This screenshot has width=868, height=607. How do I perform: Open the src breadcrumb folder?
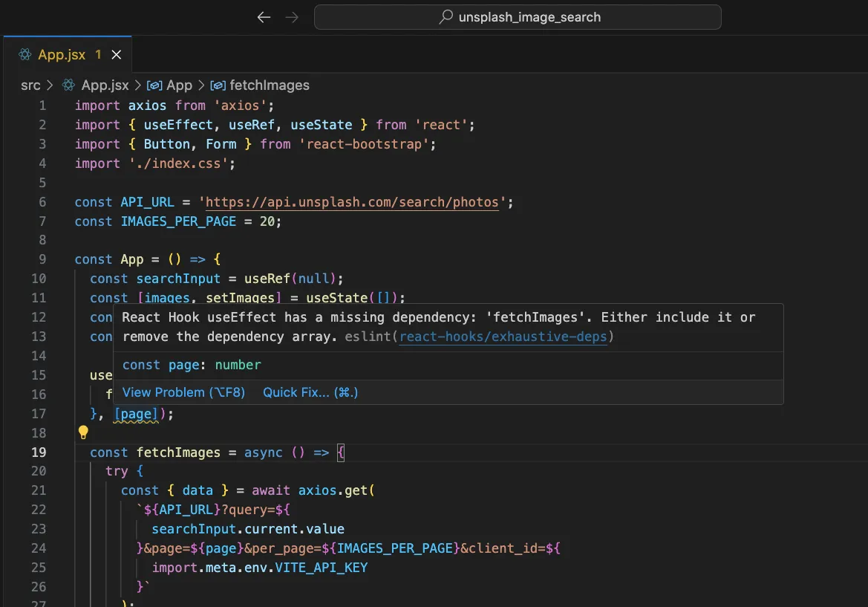click(30, 85)
